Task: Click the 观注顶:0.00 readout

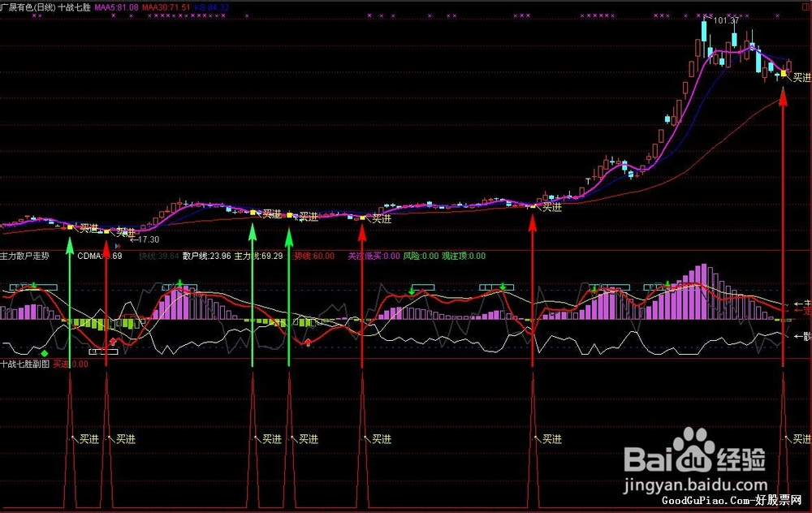Action: click(x=464, y=256)
